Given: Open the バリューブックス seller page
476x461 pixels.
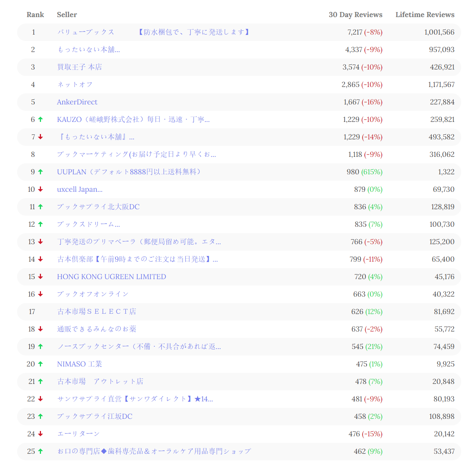Looking at the screenshot, I should (x=86, y=32).
